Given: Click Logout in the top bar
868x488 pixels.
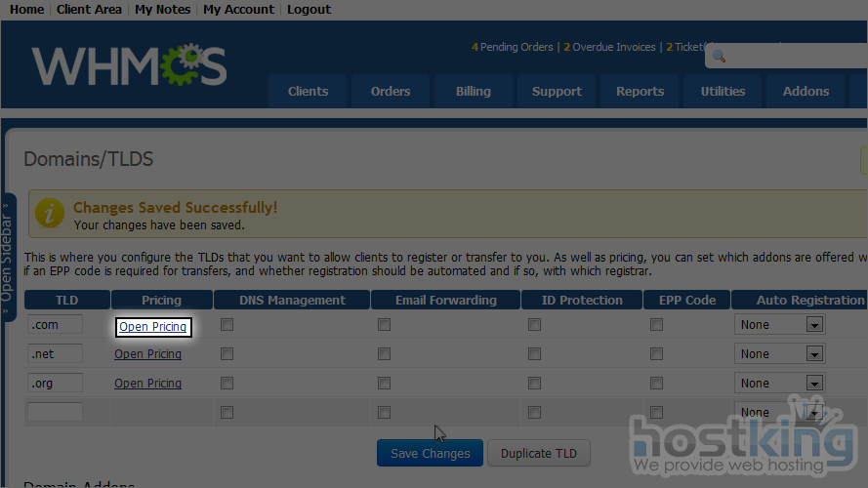Looking at the screenshot, I should pos(309,10).
